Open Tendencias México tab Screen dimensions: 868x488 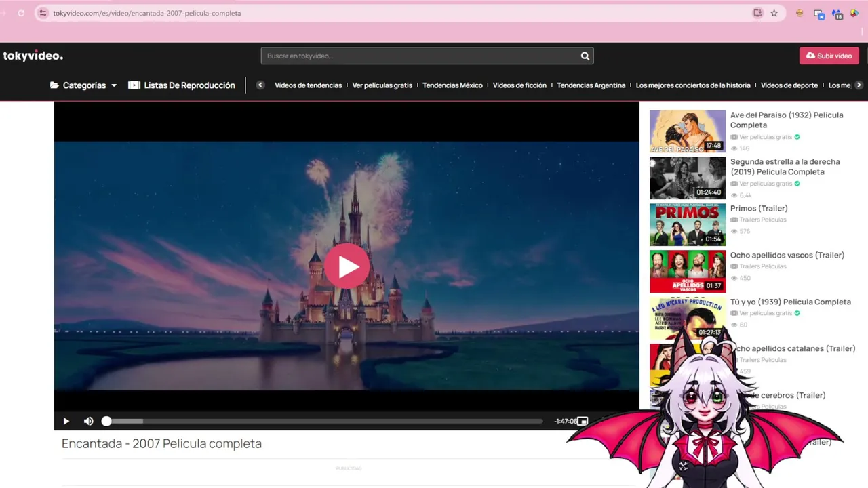tap(452, 85)
